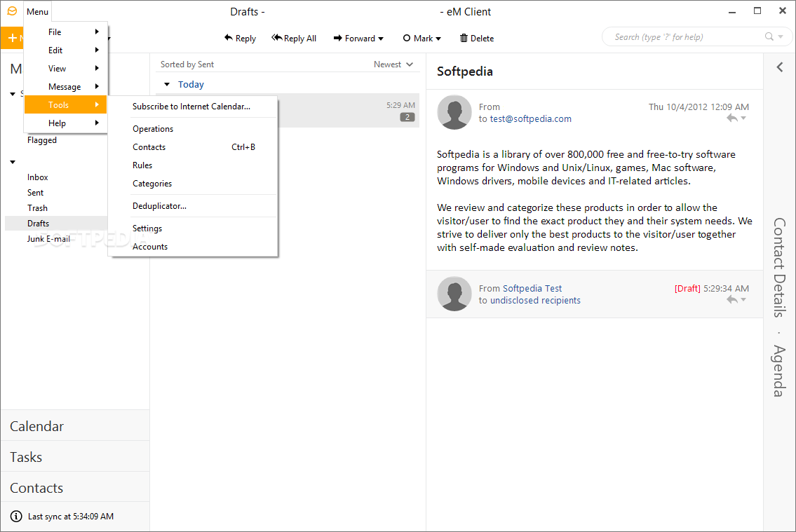Select the Junk E-mail folder
796x532 pixels.
click(x=48, y=239)
